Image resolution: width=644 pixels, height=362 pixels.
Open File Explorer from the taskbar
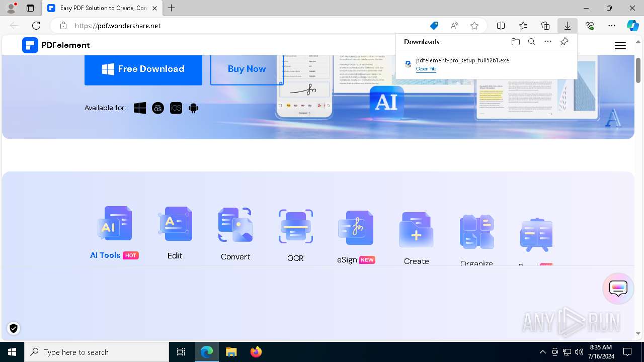(x=231, y=352)
